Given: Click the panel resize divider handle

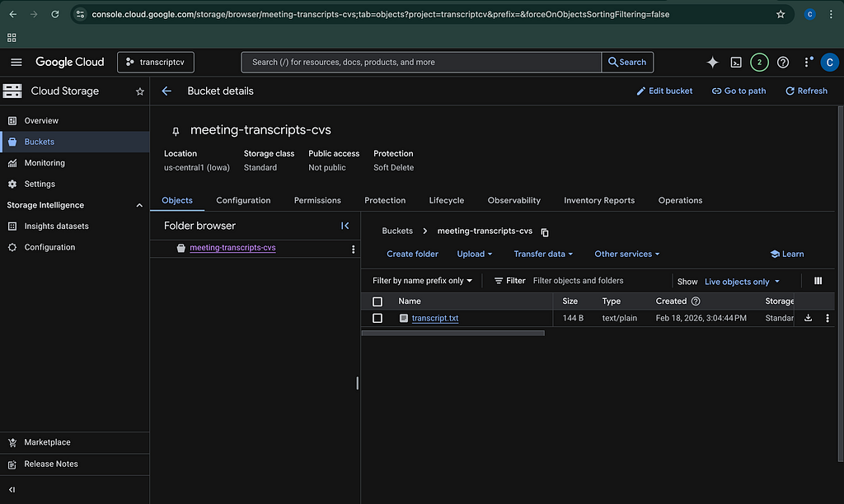Looking at the screenshot, I should point(358,383).
